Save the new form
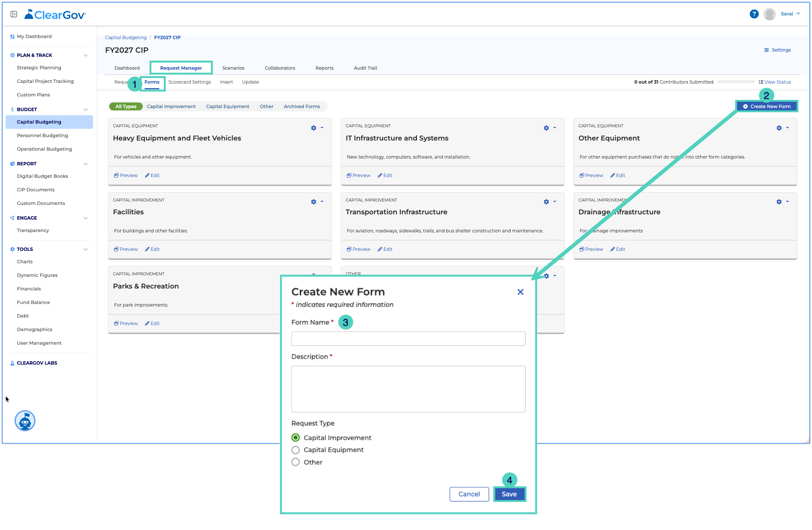Image resolution: width=812 pixels, height=530 pixels. coord(509,494)
